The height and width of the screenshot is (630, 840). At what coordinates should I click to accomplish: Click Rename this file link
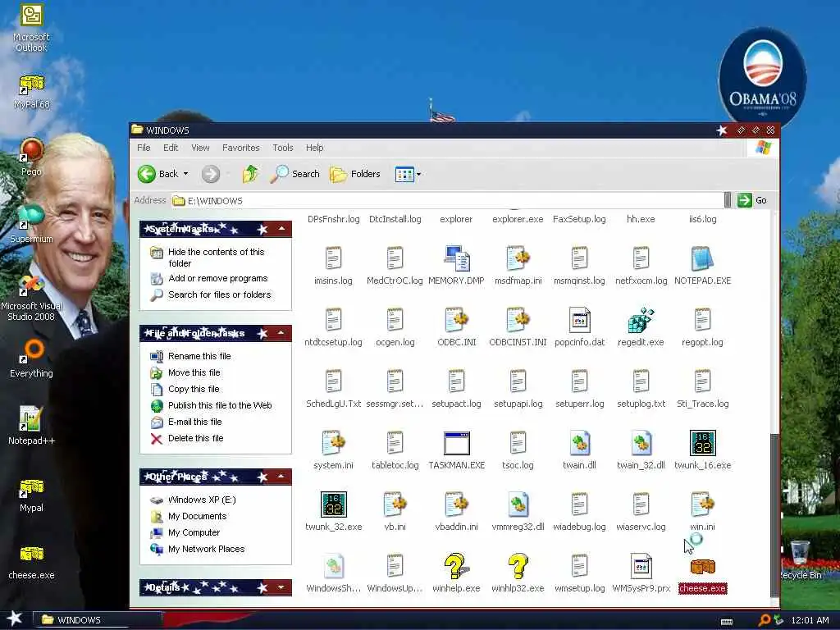(199, 356)
